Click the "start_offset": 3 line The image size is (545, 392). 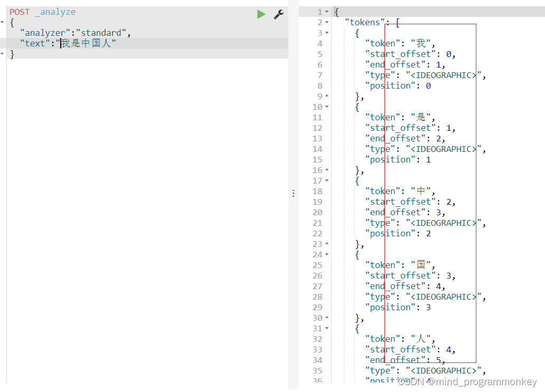tap(410, 276)
